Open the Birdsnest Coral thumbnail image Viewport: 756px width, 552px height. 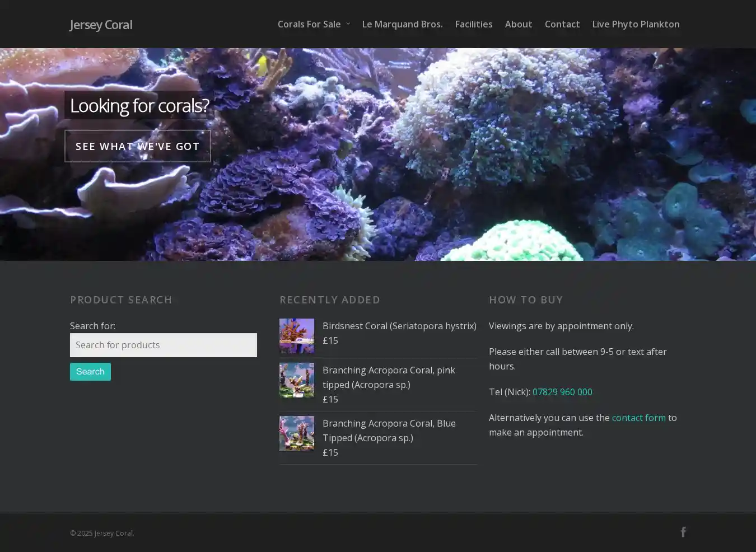click(x=297, y=336)
